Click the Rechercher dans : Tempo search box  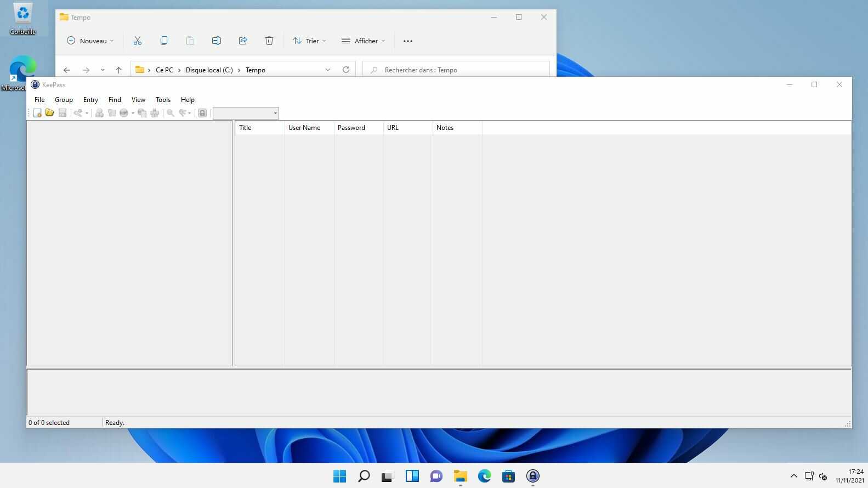[x=456, y=70]
